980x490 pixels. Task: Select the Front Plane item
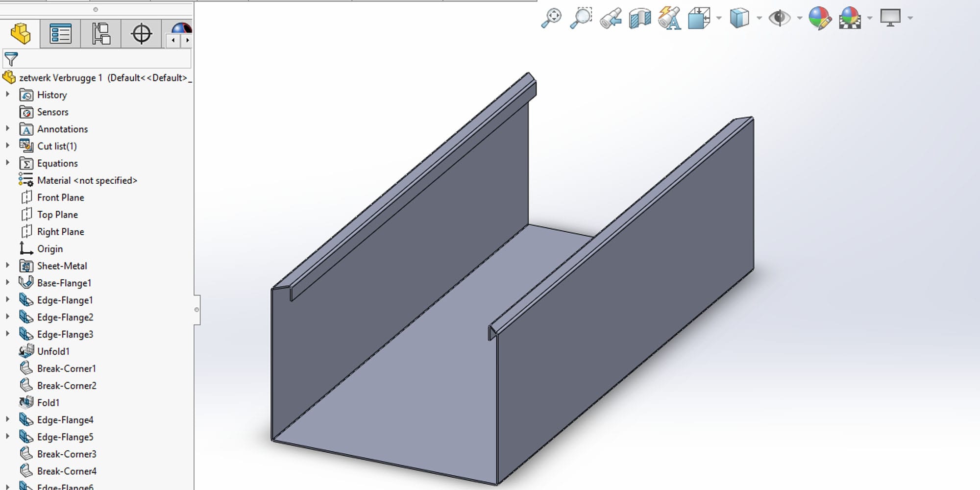coord(60,197)
